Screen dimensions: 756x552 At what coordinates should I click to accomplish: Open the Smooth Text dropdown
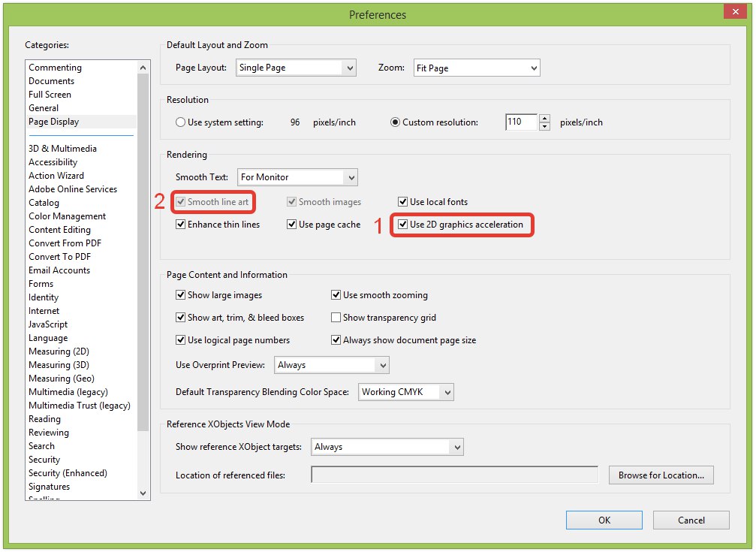[297, 177]
